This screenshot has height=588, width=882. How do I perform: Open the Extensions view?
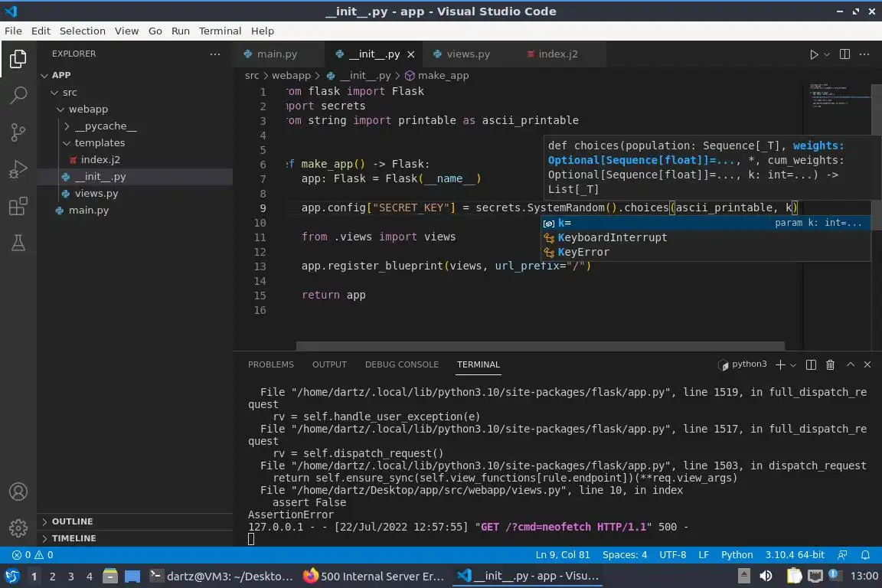click(18, 206)
